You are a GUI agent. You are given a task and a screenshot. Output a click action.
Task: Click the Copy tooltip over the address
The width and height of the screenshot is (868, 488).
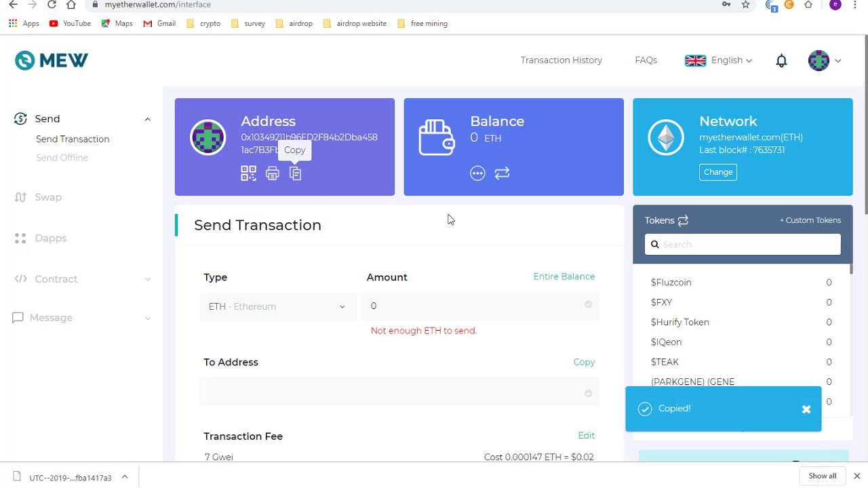[295, 150]
